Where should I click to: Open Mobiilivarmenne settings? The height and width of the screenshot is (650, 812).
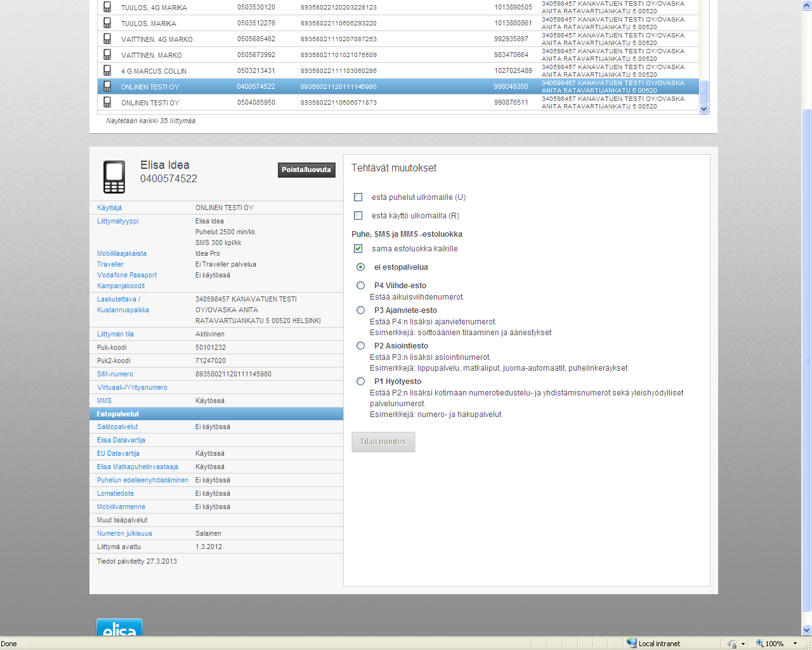coord(121,507)
